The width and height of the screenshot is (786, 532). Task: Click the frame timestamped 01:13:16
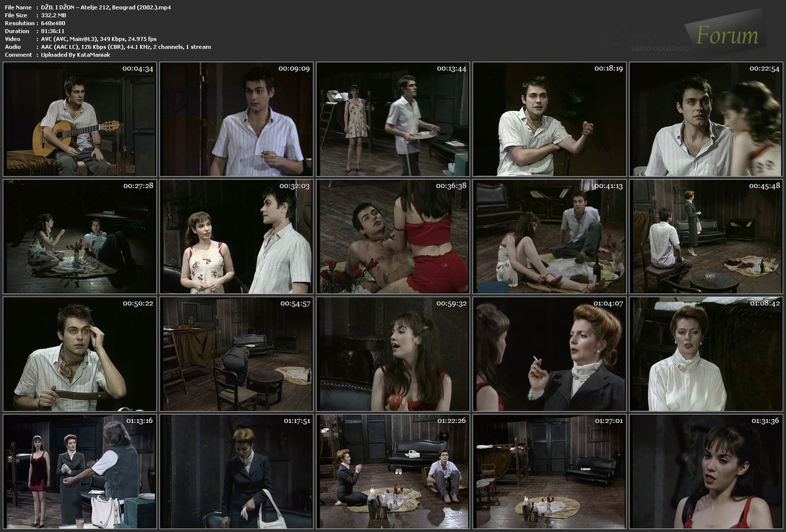(80, 471)
